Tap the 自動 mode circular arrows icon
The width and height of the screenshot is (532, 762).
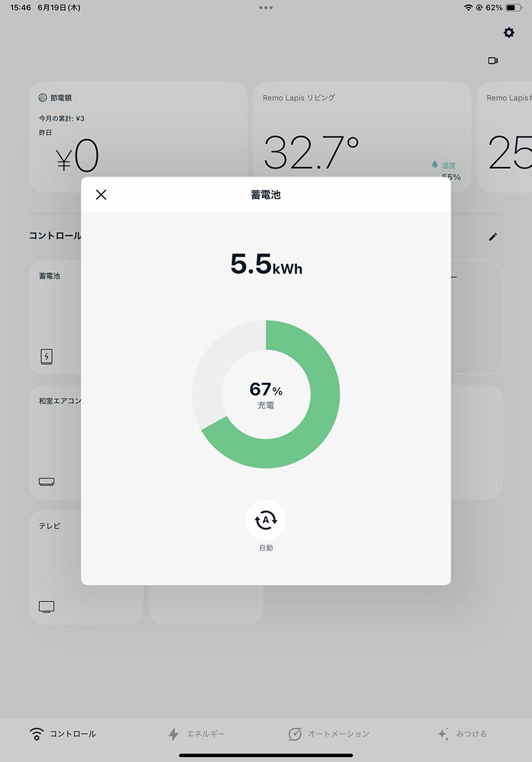coord(266,521)
